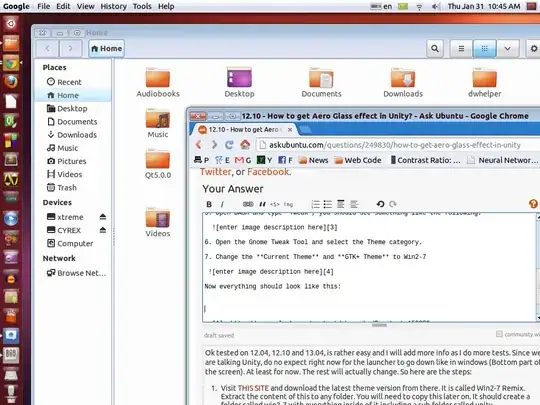Open the Facebook link
Viewport: 540px width, 405px height.
[x=268, y=172]
